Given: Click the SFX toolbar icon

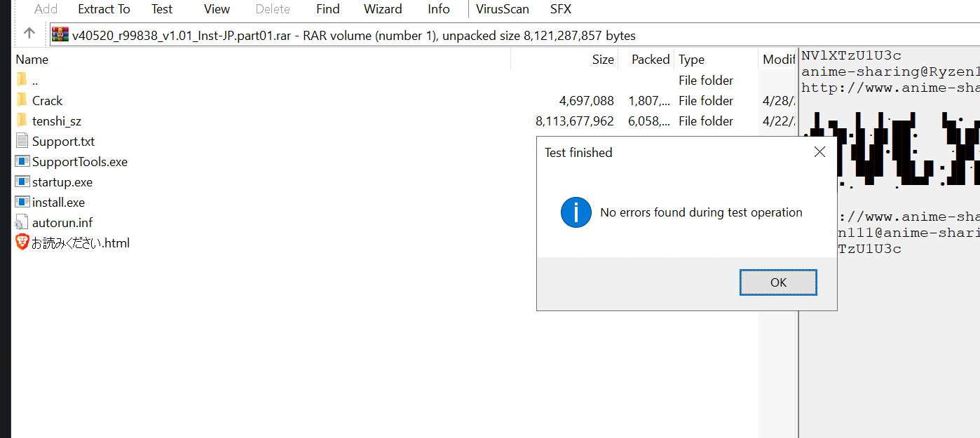Looking at the screenshot, I should tap(560, 8).
